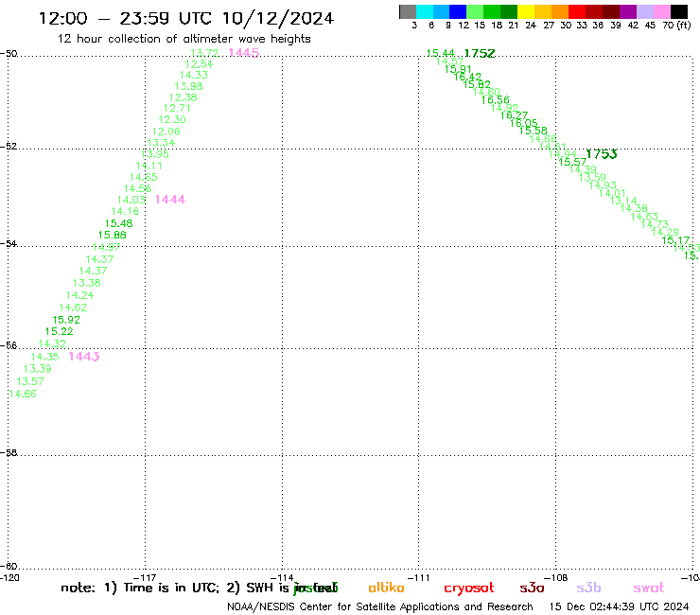
Task: Pick the orange swatch in the color legend
Action: click(560, 12)
